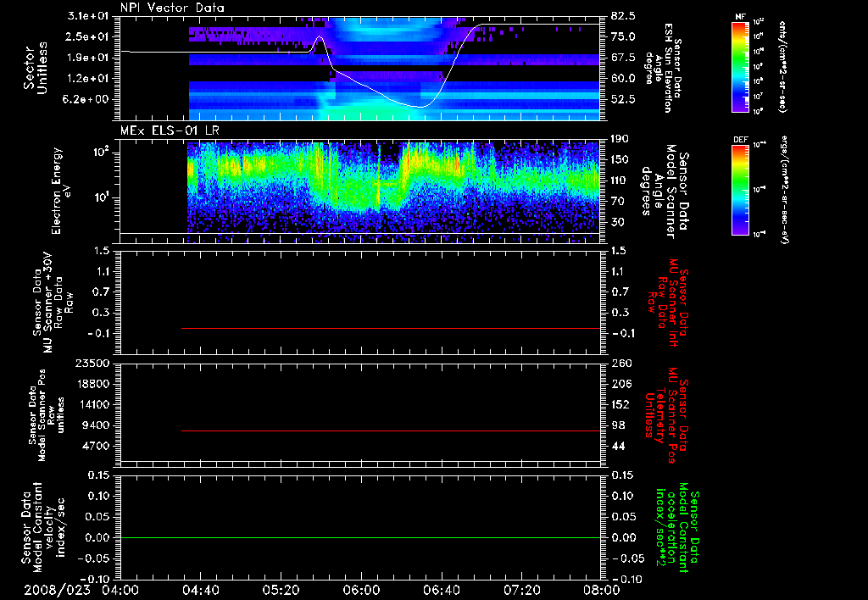Click the NF flux color bar
The width and height of the screenshot is (868, 600).
[741, 67]
